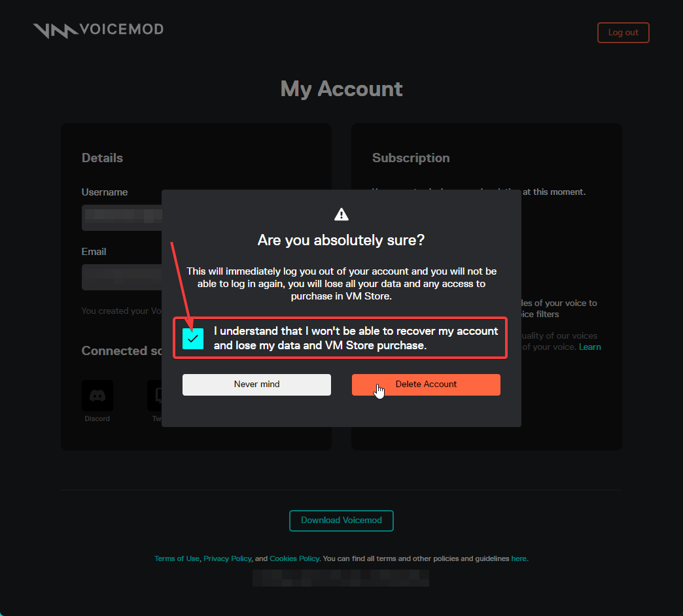Image resolution: width=683 pixels, height=616 pixels.
Task: Click the Username input field
Action: pyautogui.click(x=122, y=218)
